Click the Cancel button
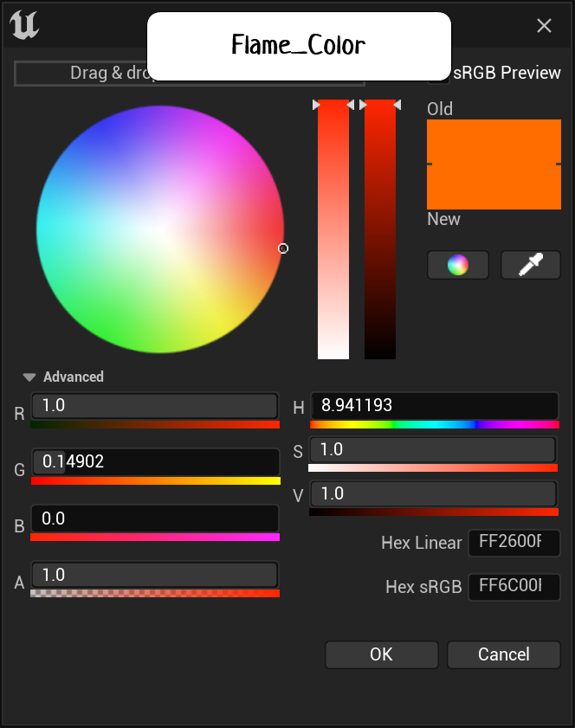 click(503, 654)
